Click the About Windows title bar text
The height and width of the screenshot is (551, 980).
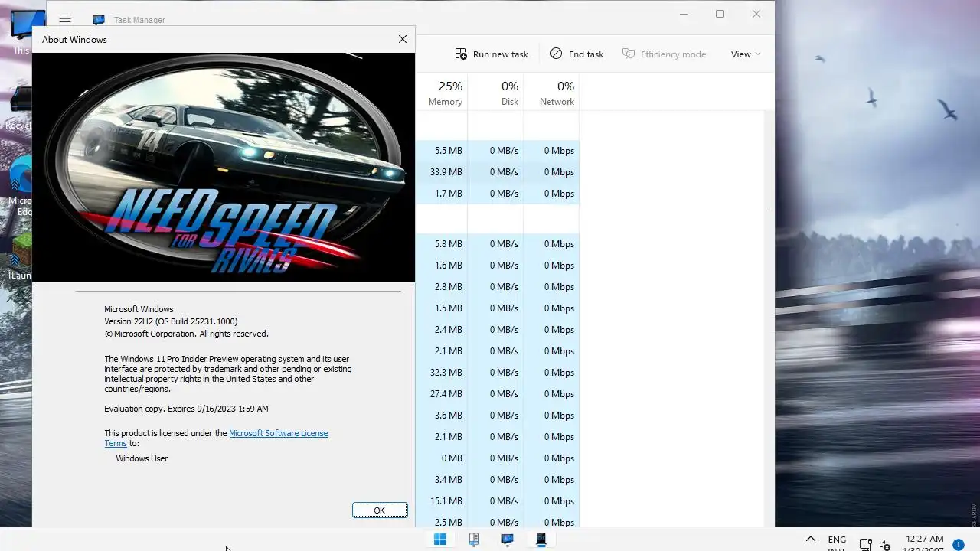pyautogui.click(x=74, y=40)
